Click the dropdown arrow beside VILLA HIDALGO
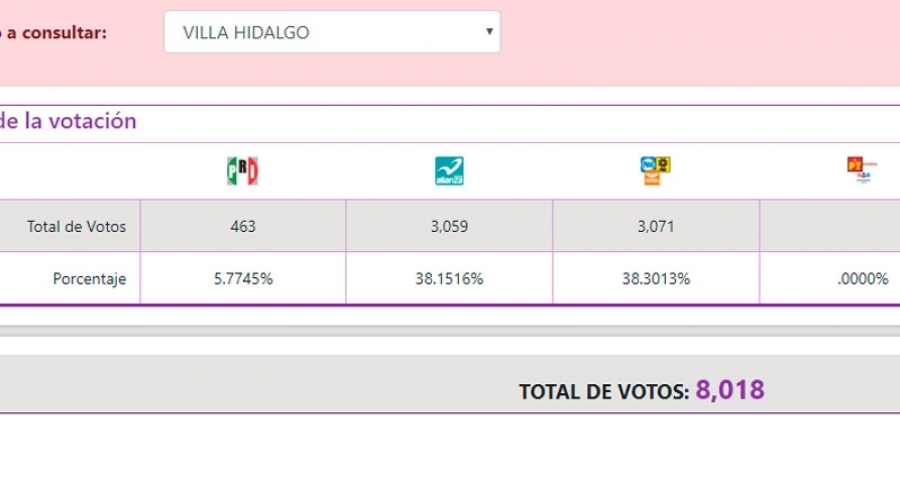Image resolution: width=900 pixels, height=482 pixels. click(x=489, y=32)
